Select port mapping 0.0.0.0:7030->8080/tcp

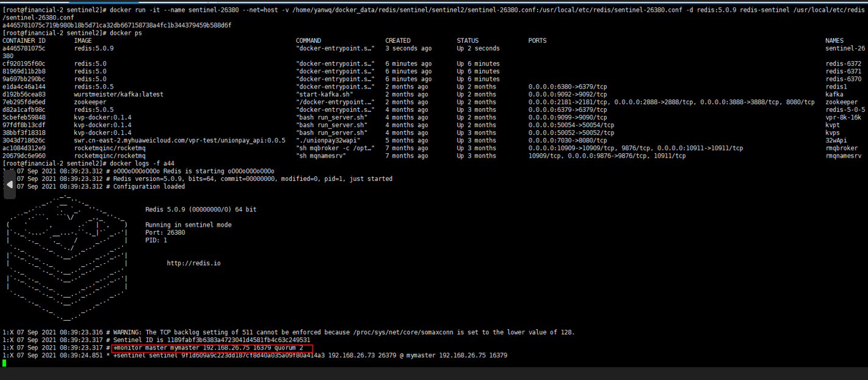(x=568, y=141)
